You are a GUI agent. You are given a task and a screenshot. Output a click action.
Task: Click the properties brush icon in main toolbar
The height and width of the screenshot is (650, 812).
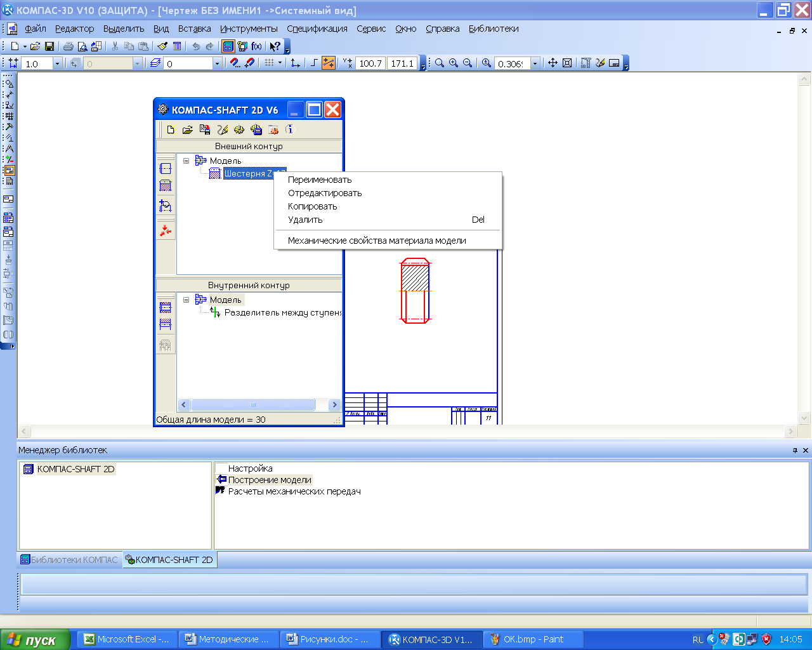(x=162, y=46)
